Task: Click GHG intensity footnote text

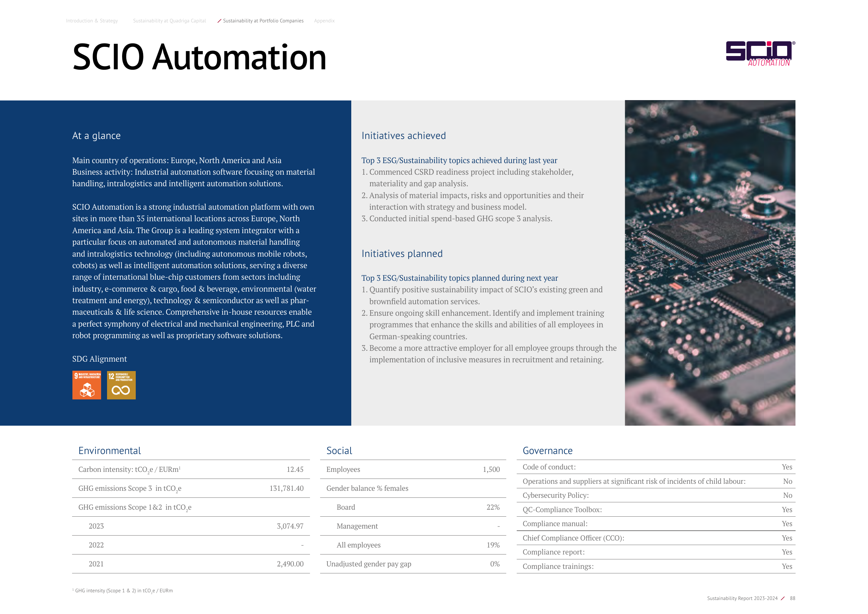Action: pyautogui.click(x=122, y=591)
